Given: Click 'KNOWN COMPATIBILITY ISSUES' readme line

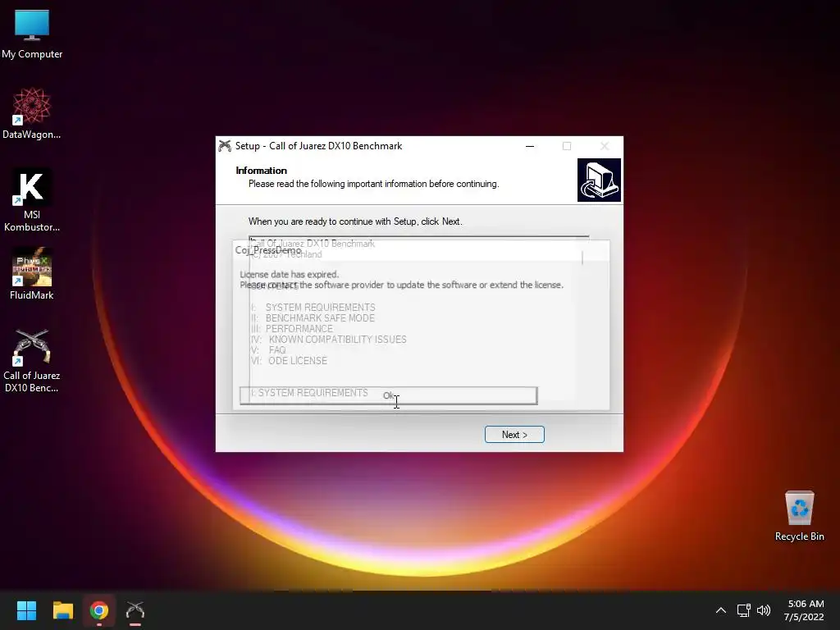Looking at the screenshot, I should point(337,340).
